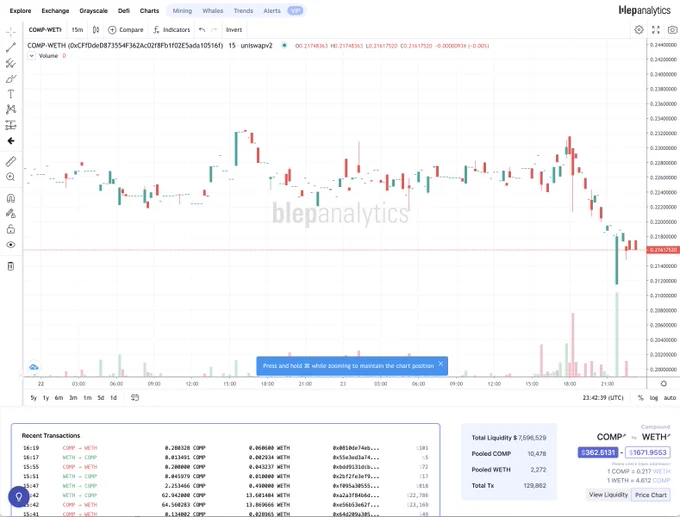Viewport: 680px width, 517px height.
Task: Open the Indicators dialog
Action: tap(172, 29)
